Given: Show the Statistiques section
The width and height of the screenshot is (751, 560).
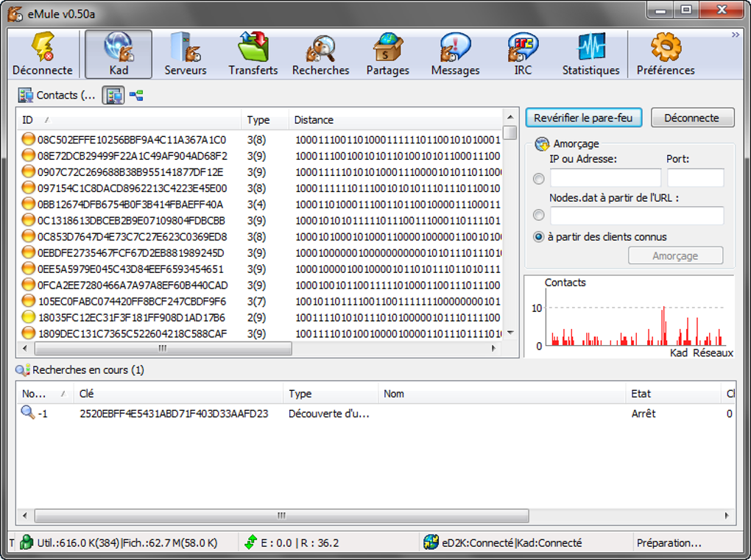Looking at the screenshot, I should click(590, 54).
